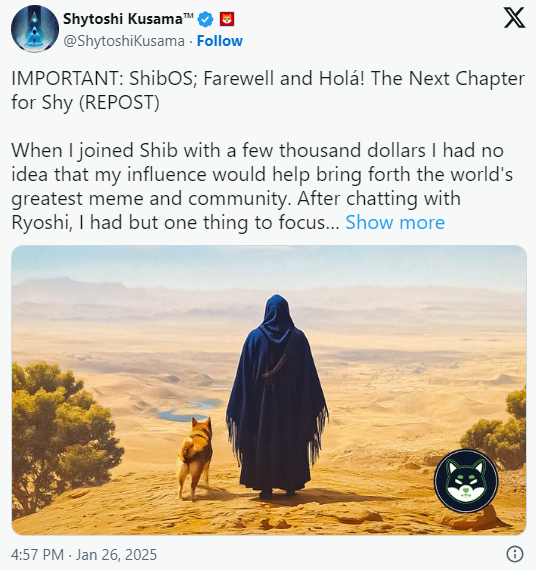
Task: Expand the tweet with Show more
Action: (x=395, y=222)
